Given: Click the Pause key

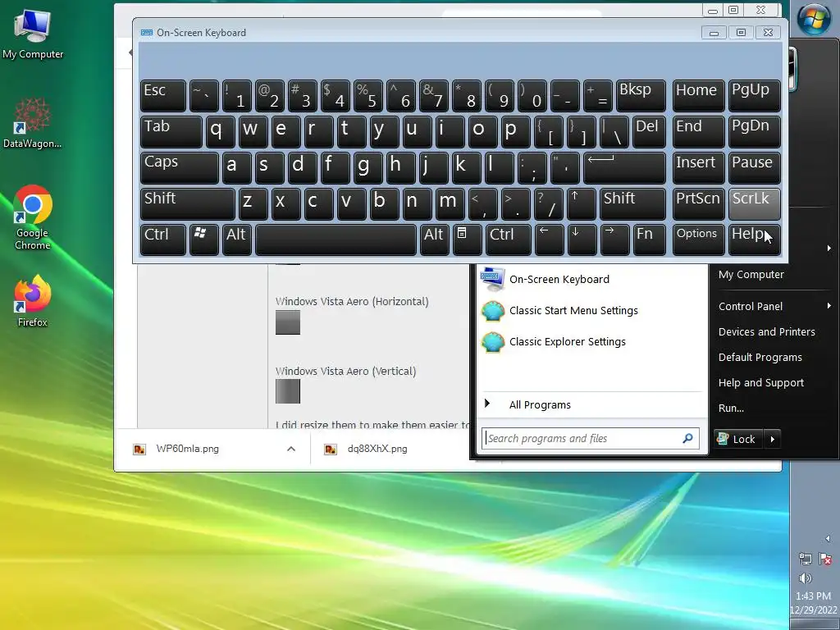Looking at the screenshot, I should coord(755,167).
